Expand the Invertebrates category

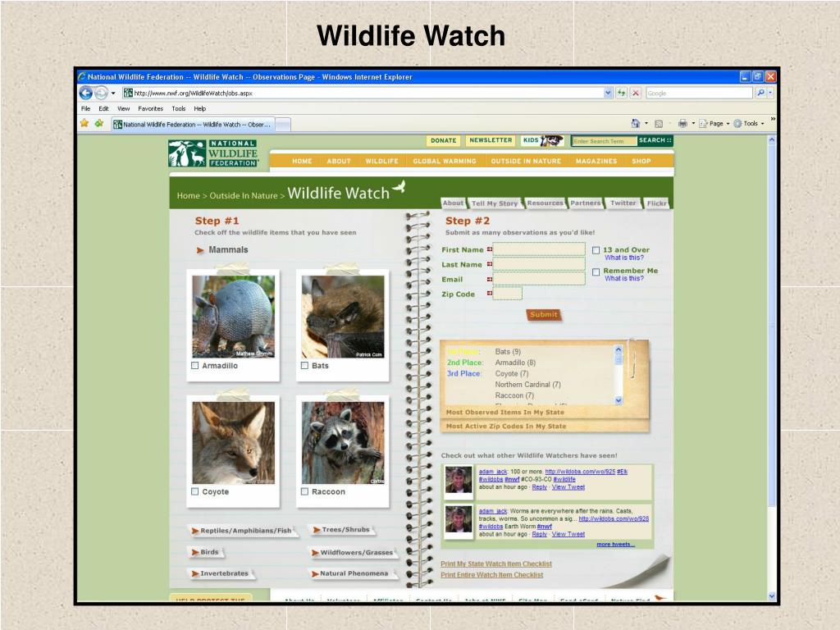(x=220, y=573)
